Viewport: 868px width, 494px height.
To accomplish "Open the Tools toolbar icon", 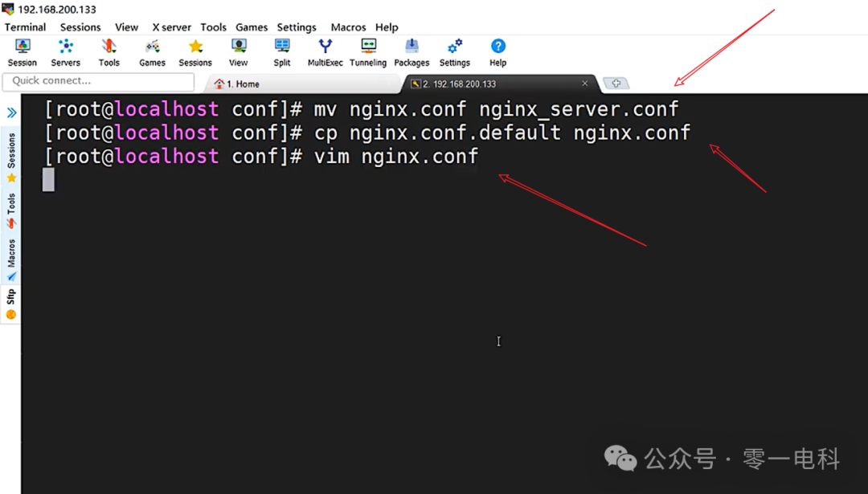I will (109, 51).
